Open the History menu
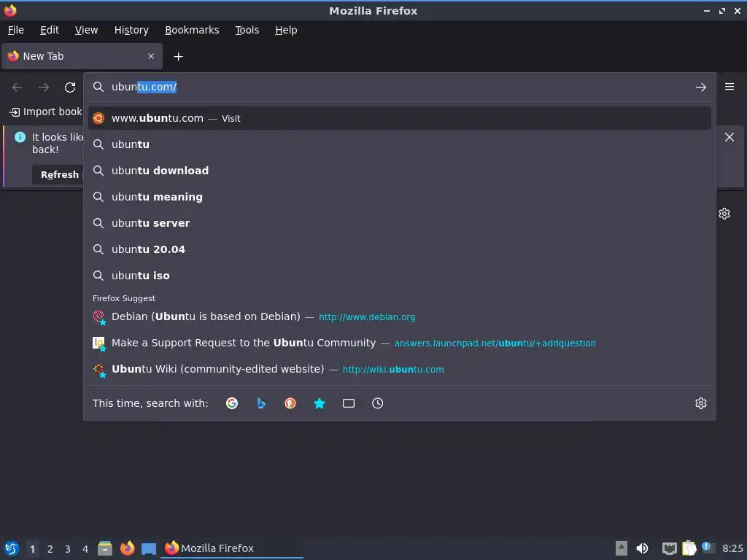This screenshot has width=747, height=560. [x=131, y=30]
